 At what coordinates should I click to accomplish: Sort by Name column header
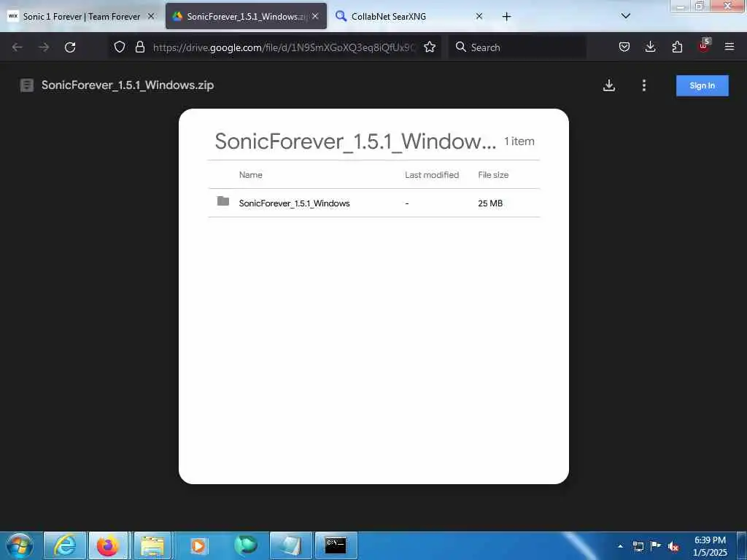pyautogui.click(x=251, y=175)
